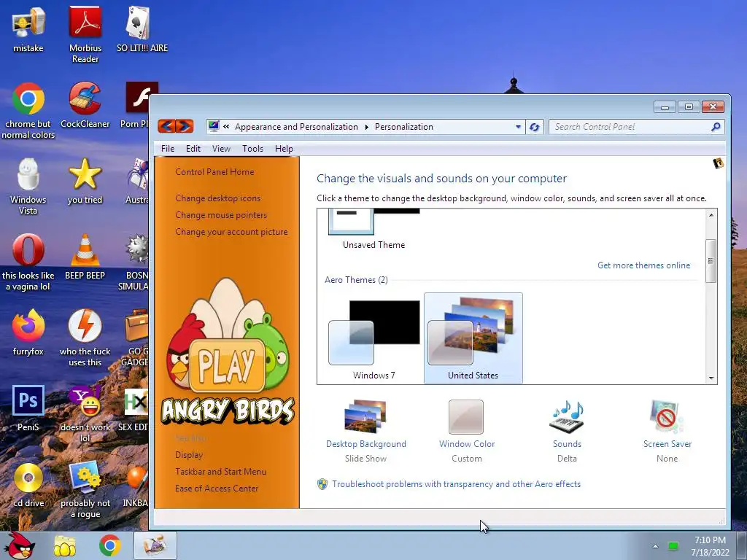Click the green tray status icon
Screen dimensions: 747x560
tap(673, 546)
